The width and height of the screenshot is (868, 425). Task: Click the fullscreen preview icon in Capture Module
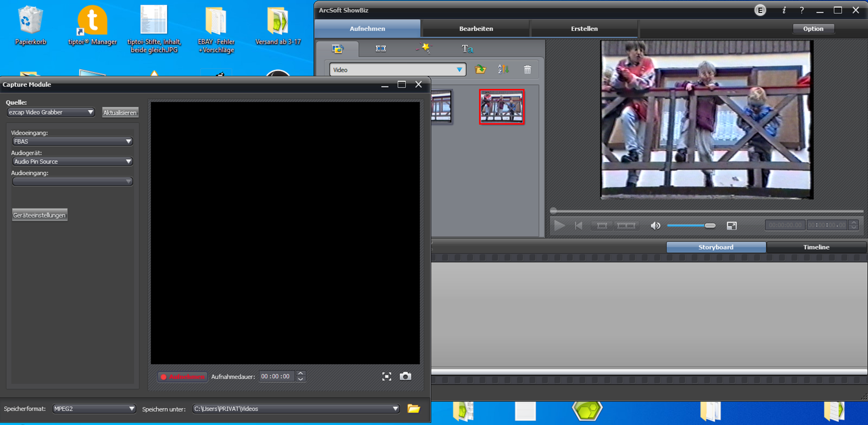387,376
